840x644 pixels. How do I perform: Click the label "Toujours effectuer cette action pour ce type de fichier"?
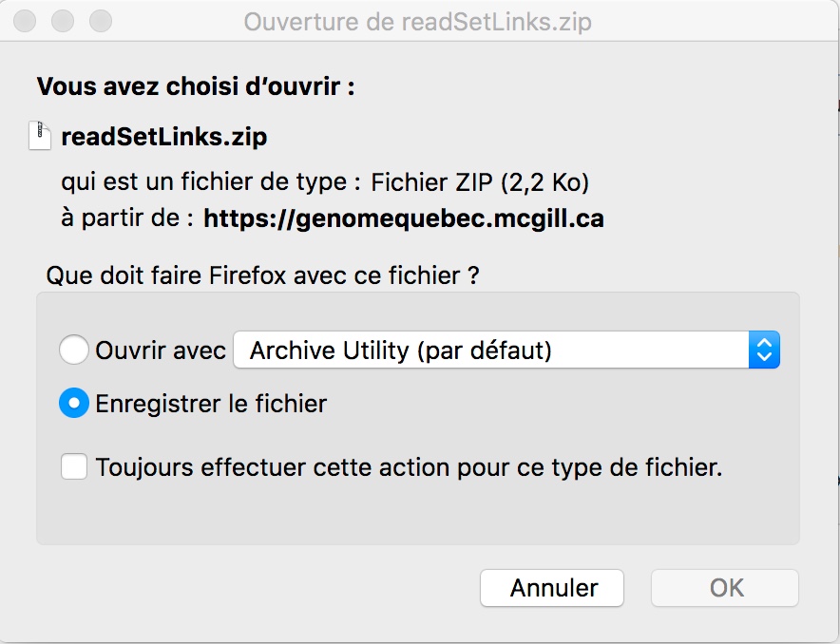tap(409, 467)
